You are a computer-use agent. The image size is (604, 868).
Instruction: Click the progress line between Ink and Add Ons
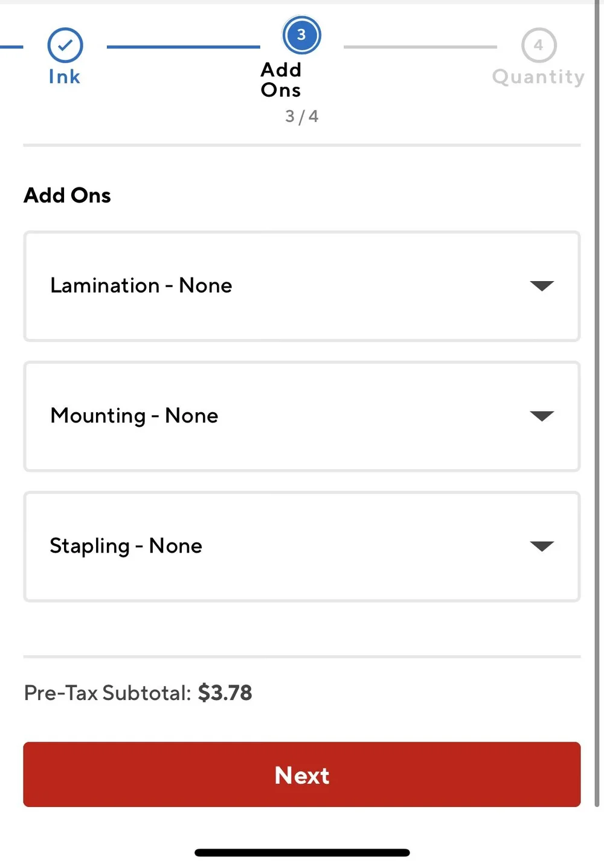pyautogui.click(x=183, y=47)
